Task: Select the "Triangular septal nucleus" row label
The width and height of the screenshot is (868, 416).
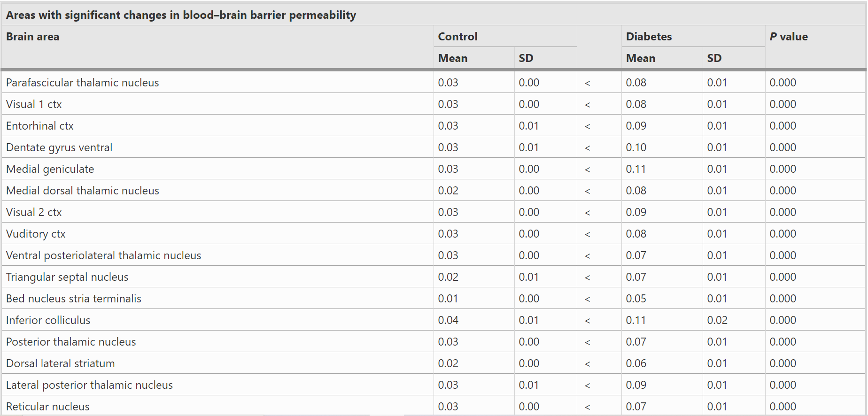Action: 67,277
